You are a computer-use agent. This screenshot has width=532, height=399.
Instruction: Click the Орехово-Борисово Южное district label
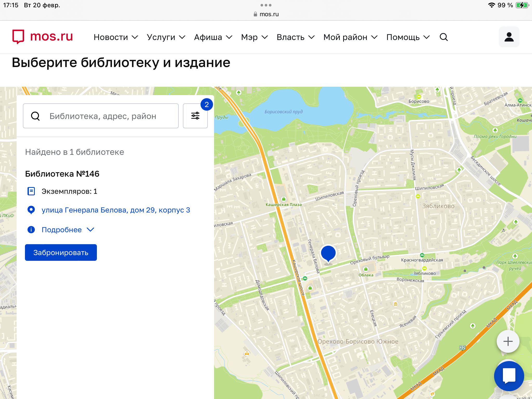[x=358, y=341]
